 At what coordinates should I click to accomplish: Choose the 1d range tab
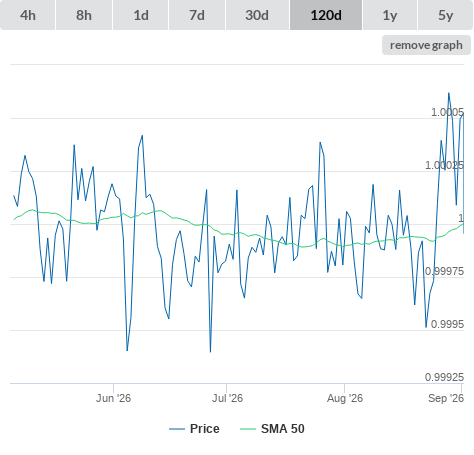(141, 15)
